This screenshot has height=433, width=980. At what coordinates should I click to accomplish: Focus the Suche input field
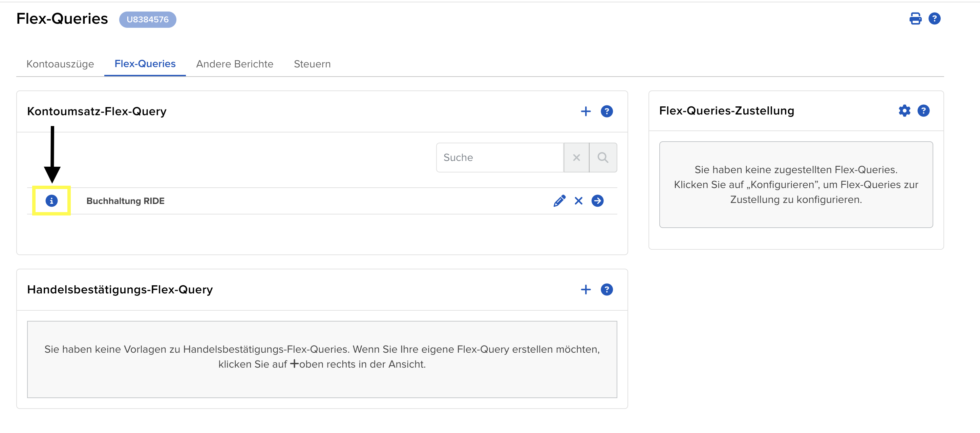(x=499, y=158)
